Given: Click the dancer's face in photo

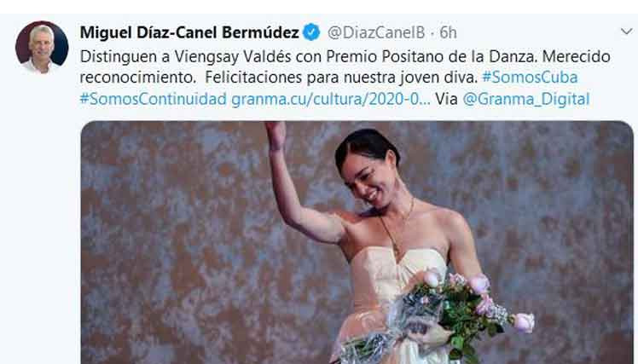Looking at the screenshot, I should (368, 181).
